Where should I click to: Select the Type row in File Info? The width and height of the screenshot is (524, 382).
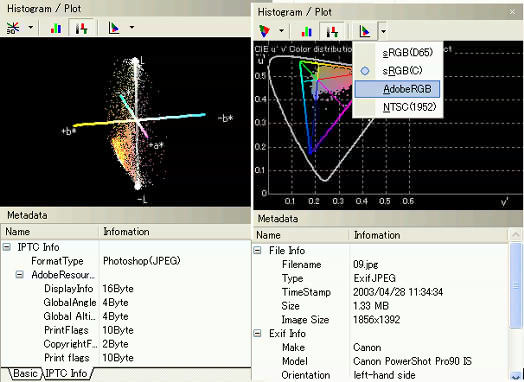(x=381, y=278)
